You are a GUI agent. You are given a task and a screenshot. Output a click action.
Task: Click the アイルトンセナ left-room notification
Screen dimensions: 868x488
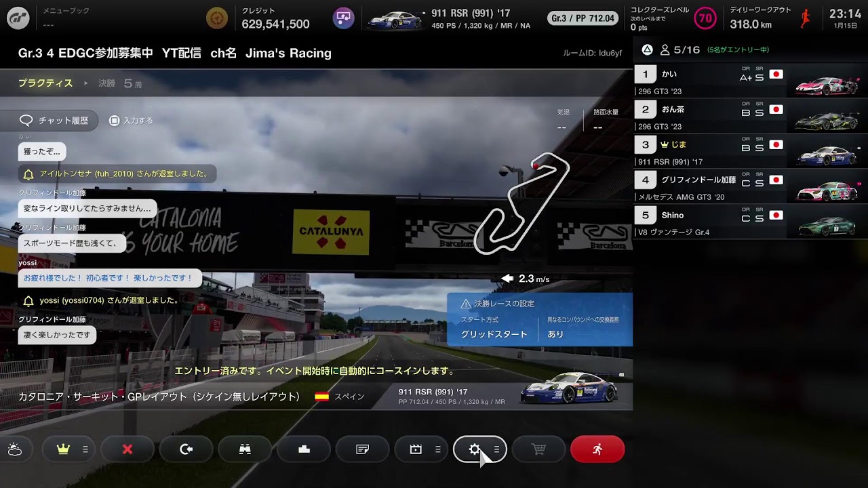coord(117,174)
